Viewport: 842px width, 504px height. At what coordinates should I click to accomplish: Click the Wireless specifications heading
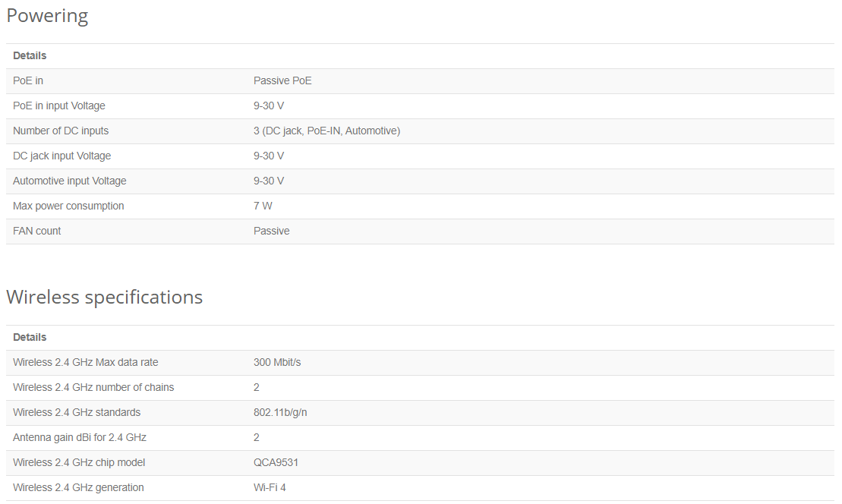click(105, 297)
